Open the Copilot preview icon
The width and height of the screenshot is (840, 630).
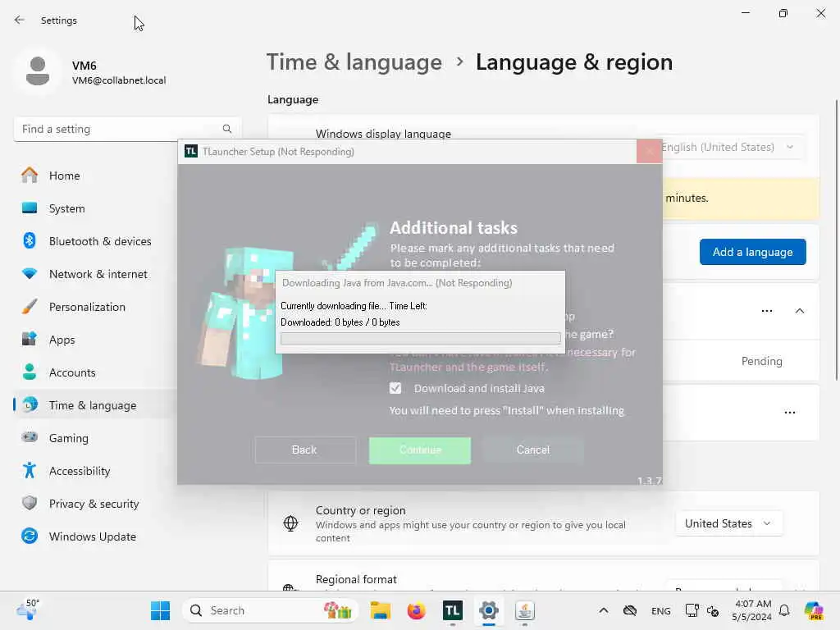814,610
